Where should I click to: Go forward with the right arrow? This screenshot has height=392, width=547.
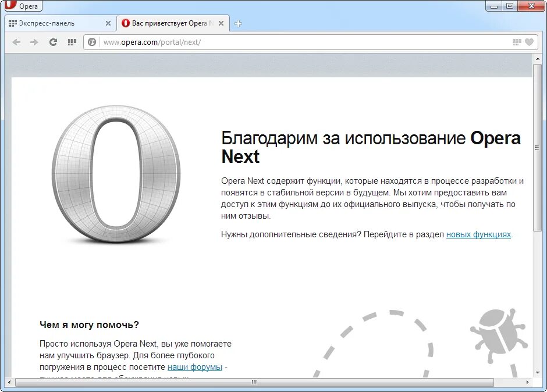pos(34,42)
